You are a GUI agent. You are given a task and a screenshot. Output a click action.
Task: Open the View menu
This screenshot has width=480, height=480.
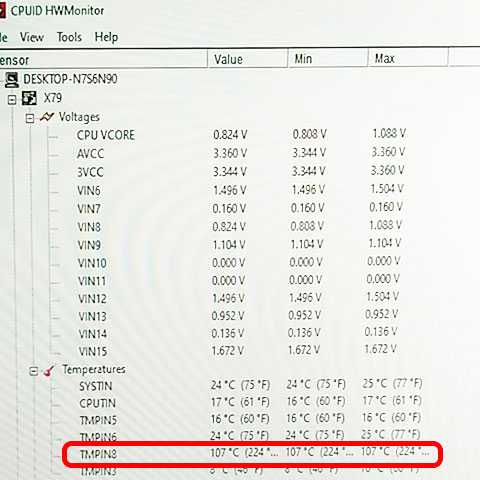32,37
